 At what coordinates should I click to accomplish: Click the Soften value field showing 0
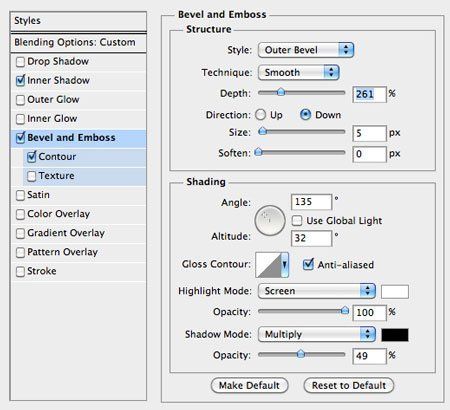pos(370,154)
